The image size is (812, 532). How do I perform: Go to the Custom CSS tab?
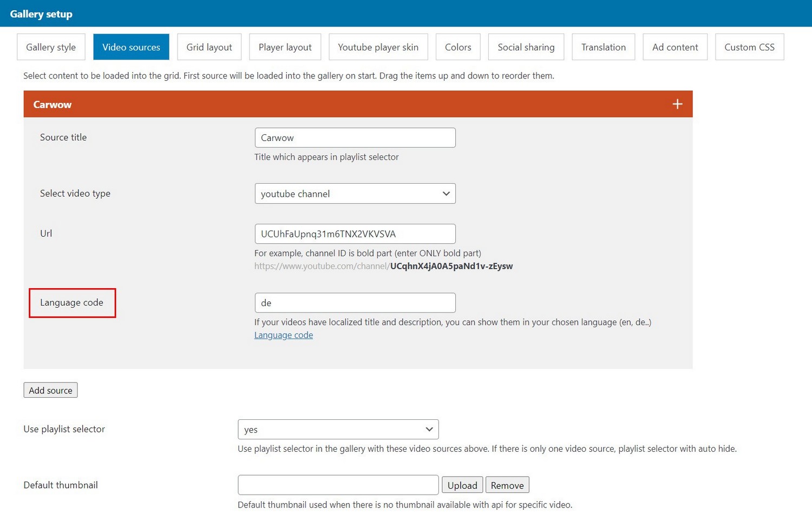tap(749, 47)
